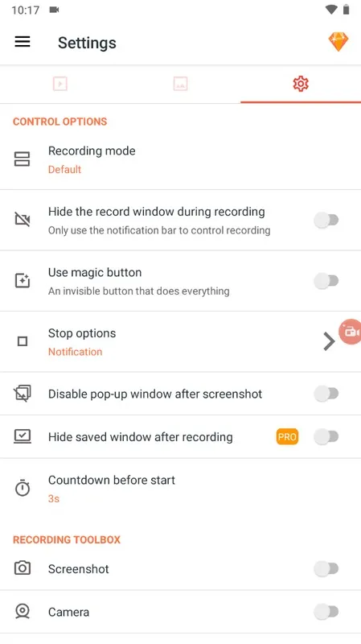Enable Hide the record window toggle
The image size is (361, 644).
coord(326,220)
